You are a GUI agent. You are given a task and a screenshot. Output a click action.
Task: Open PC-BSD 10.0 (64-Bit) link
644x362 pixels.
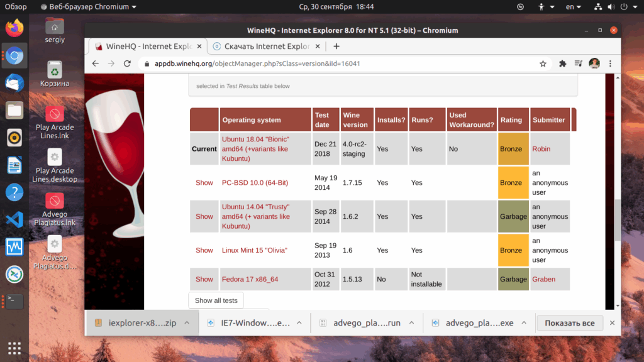(x=255, y=183)
